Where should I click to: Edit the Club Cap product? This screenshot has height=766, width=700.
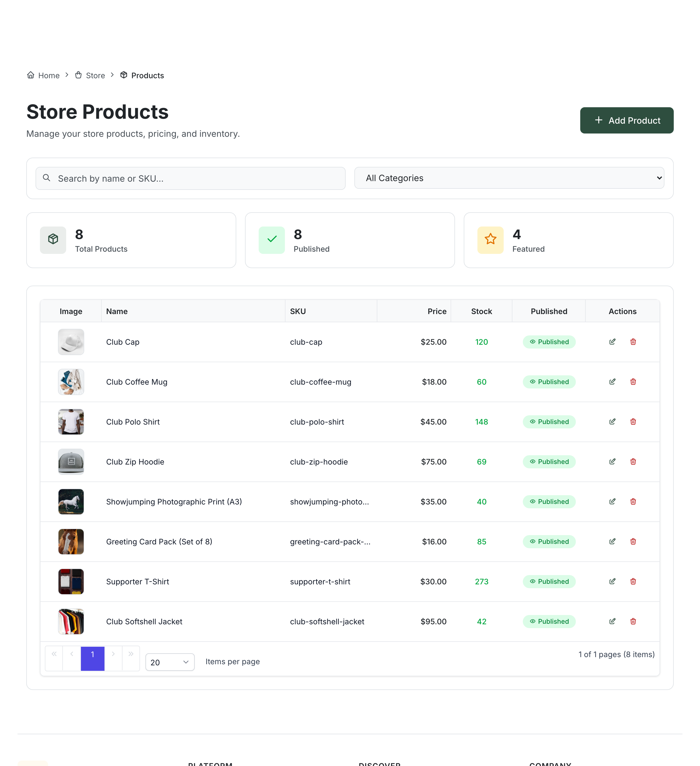click(612, 342)
